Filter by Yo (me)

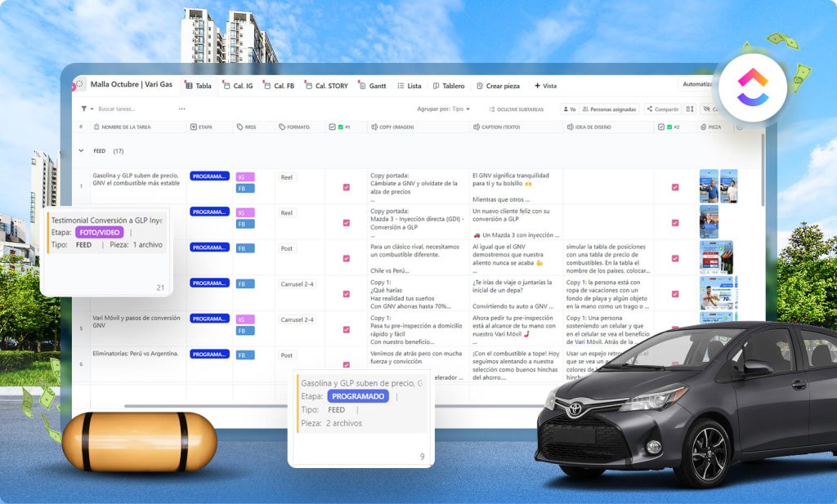(570, 109)
